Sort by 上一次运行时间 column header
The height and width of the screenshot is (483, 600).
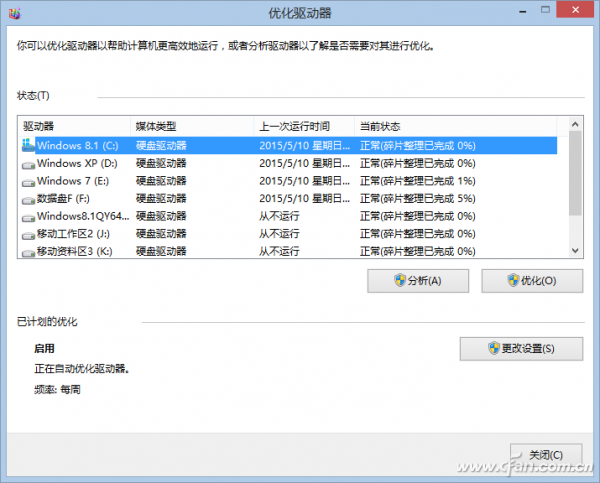coord(304,126)
